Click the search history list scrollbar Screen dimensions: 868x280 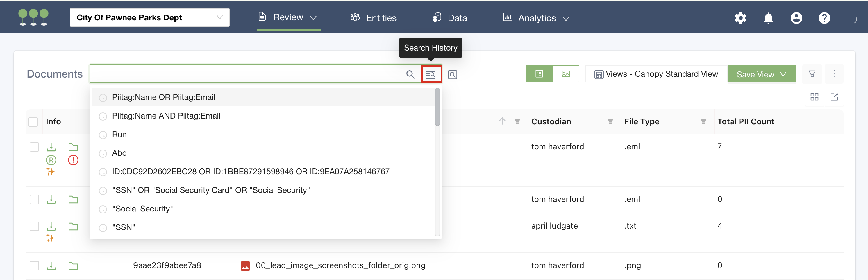(437, 107)
